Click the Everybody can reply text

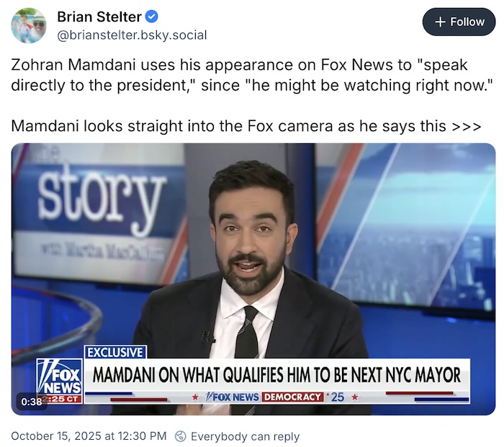click(x=245, y=436)
